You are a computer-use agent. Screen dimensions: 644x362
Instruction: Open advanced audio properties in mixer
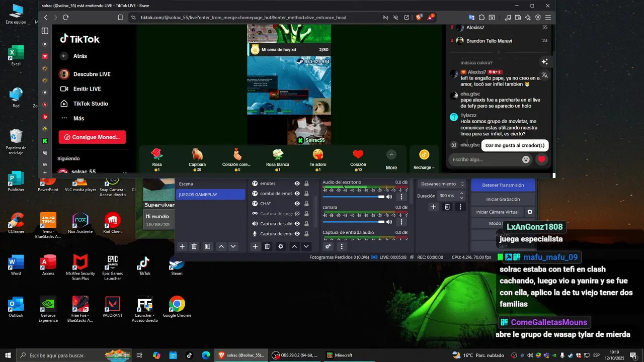coord(328,246)
